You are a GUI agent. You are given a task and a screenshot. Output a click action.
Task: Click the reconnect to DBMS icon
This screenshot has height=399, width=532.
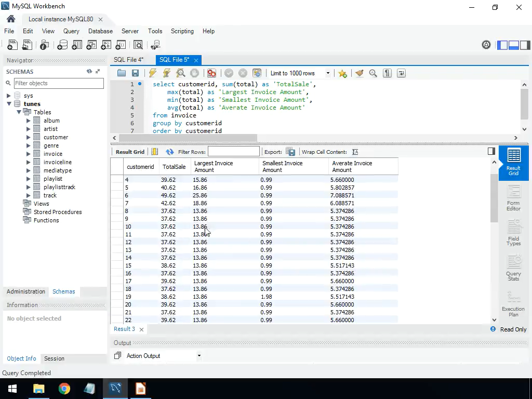(155, 45)
